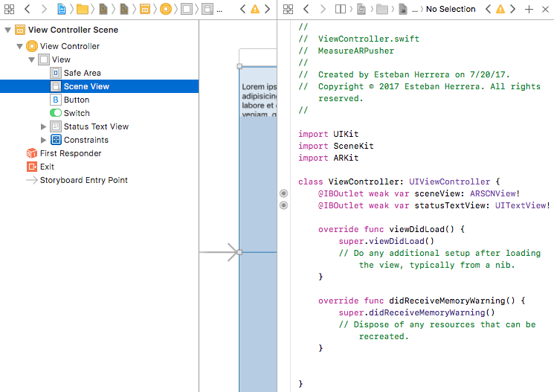Collapse the View Controller Scene
Screen dimensions: 554x392
tap(8, 30)
